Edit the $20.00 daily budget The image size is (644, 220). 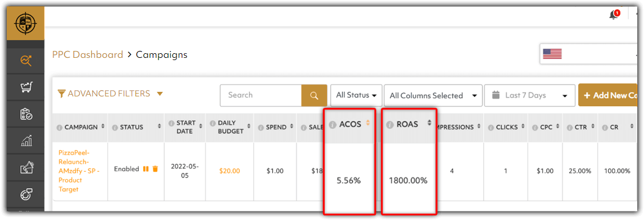coord(230,171)
